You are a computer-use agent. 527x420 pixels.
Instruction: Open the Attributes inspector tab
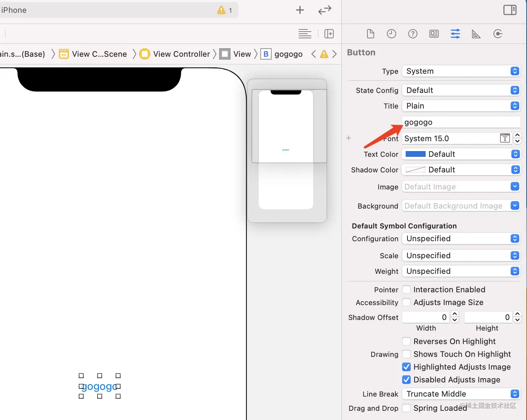tap(455, 34)
